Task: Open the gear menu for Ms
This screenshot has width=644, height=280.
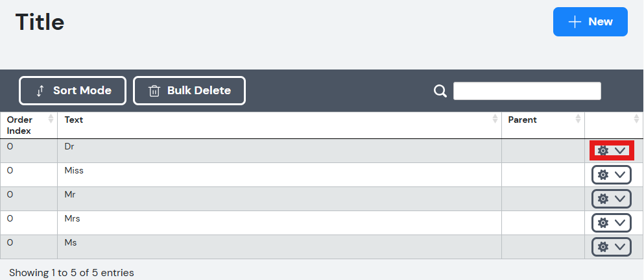Action: pyautogui.click(x=612, y=247)
